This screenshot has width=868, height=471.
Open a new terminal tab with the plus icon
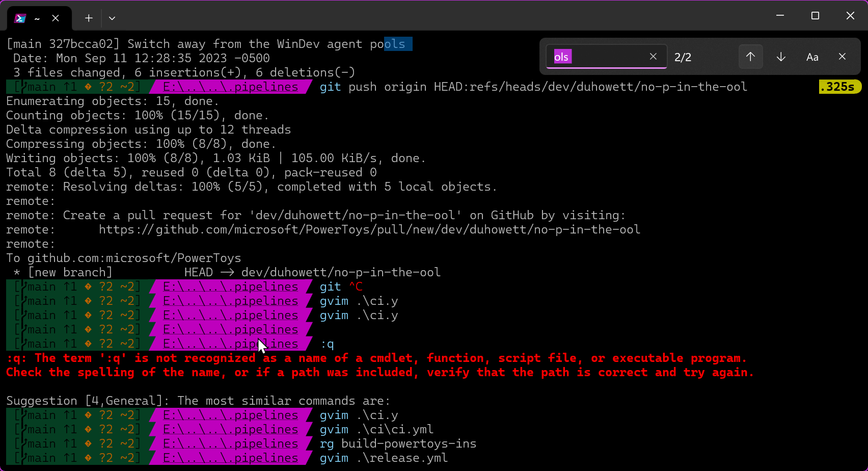(x=88, y=18)
